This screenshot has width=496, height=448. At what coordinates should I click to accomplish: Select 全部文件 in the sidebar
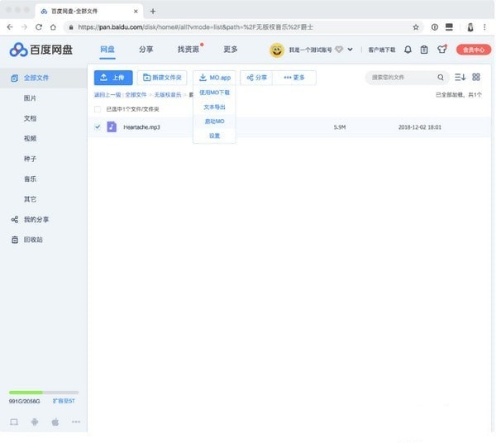tap(44, 78)
